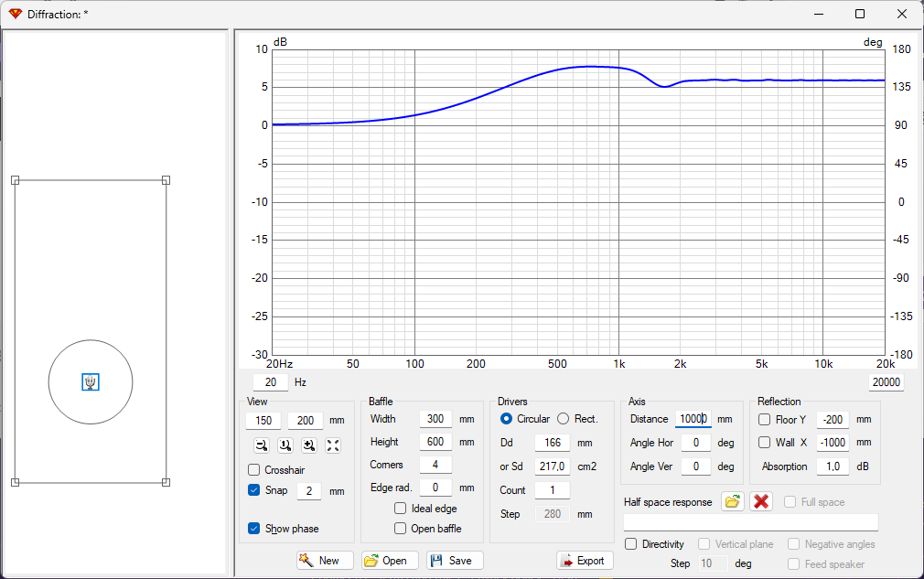Image resolution: width=924 pixels, height=579 pixels.
Task: Click the Diffraction app icon in title bar
Action: tap(16, 14)
